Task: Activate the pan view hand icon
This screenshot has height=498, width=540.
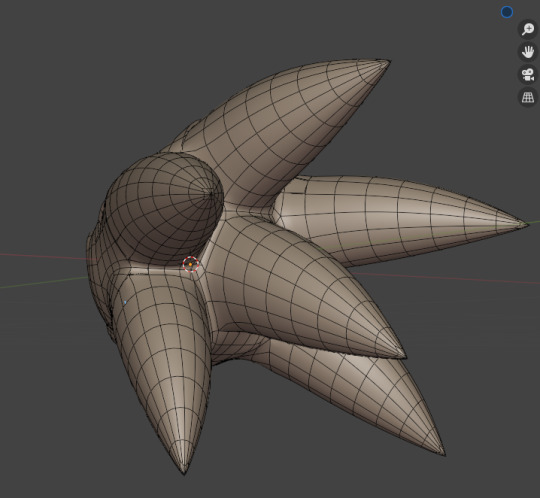Action: 528,52
